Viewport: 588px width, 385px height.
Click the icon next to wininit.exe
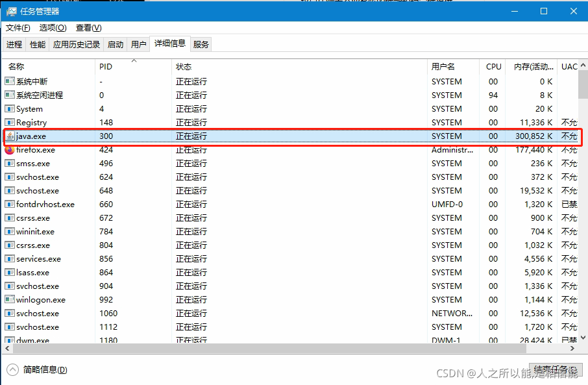click(x=10, y=232)
